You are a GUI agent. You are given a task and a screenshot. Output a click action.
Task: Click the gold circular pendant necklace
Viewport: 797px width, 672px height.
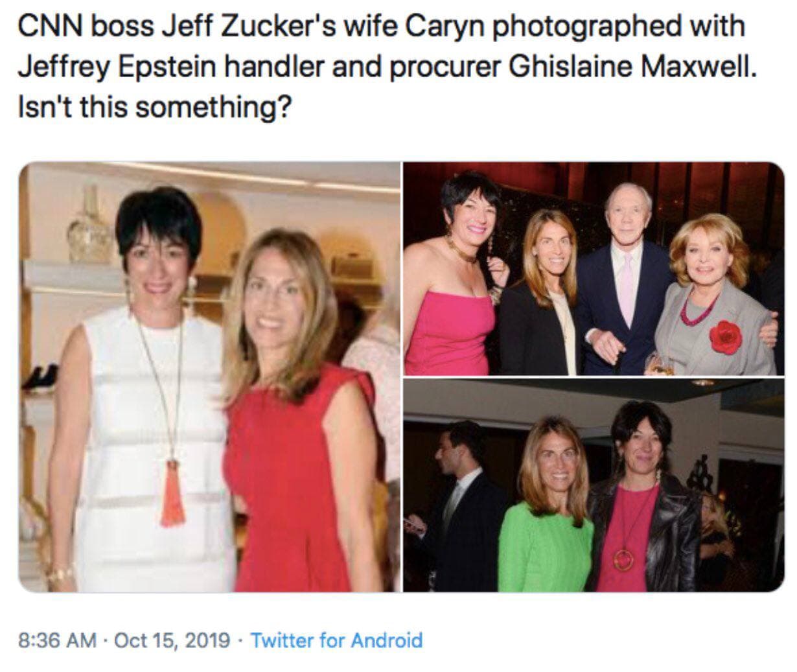(623, 559)
